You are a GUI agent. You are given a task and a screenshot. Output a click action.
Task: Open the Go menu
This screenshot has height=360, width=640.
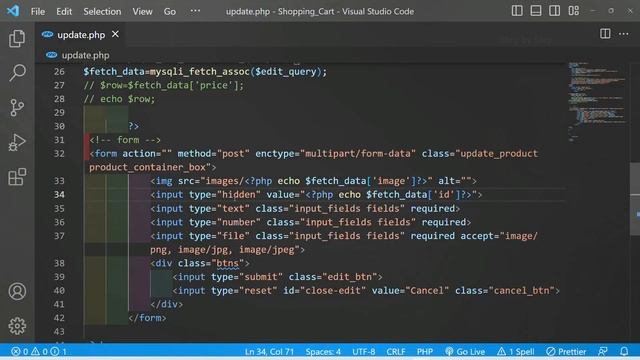(x=170, y=11)
